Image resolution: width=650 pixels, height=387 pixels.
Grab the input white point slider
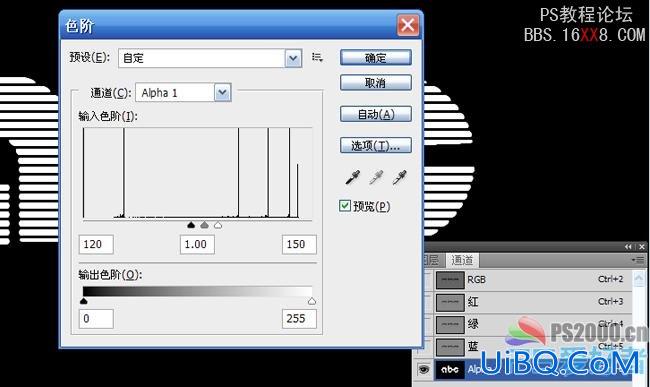218,225
